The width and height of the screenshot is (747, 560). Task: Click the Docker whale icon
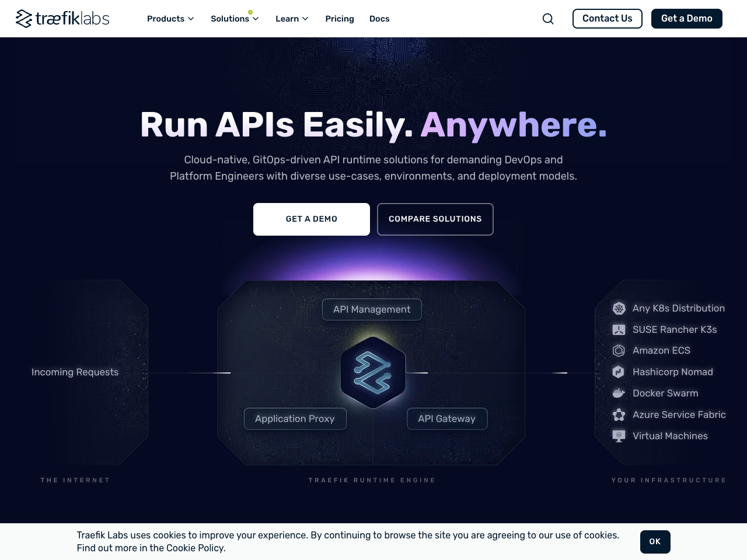coord(619,393)
